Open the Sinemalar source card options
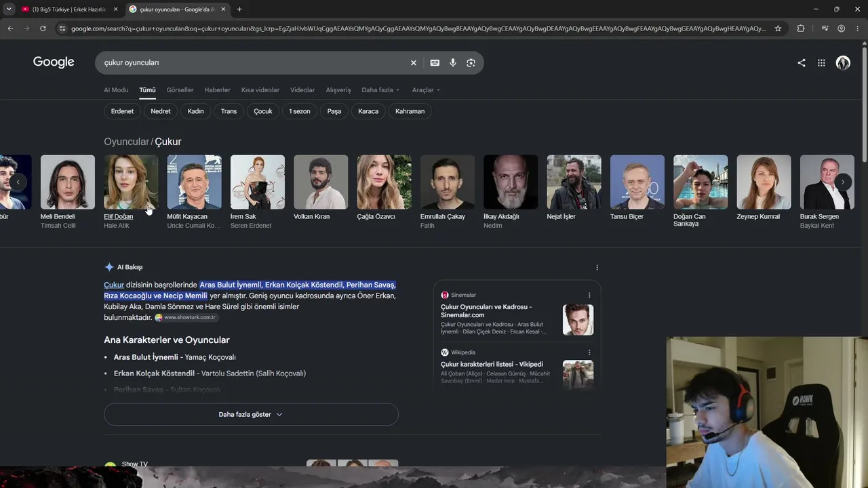 (589, 295)
